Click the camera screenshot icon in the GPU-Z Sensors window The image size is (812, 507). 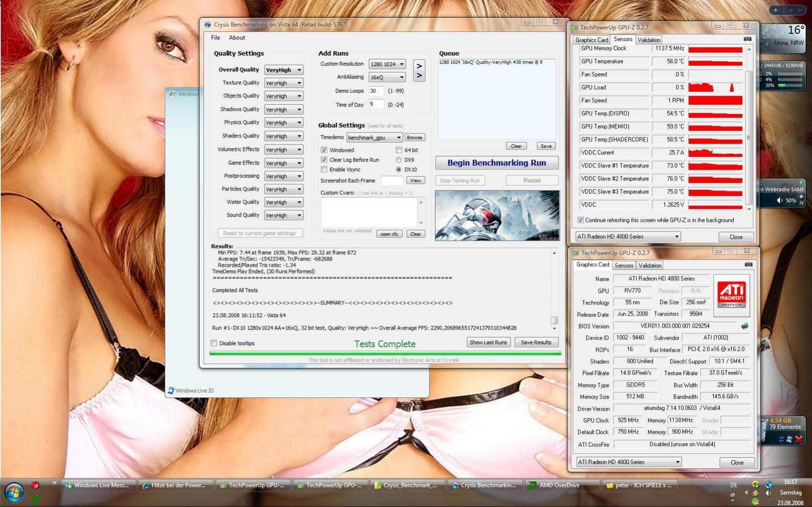pos(747,39)
